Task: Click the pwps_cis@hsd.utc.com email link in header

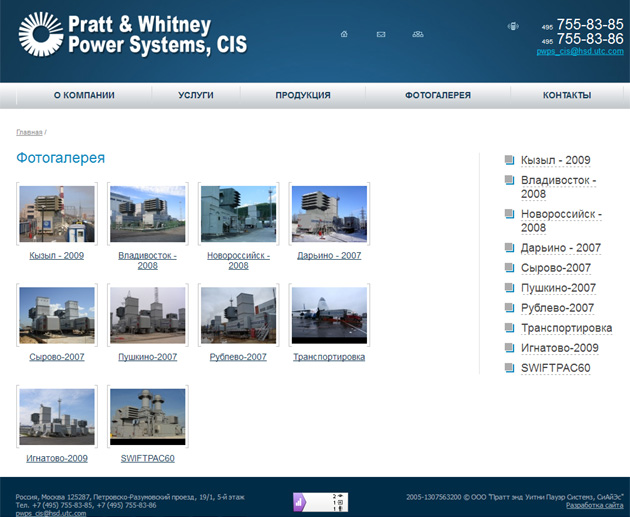Action: pyautogui.click(x=579, y=51)
